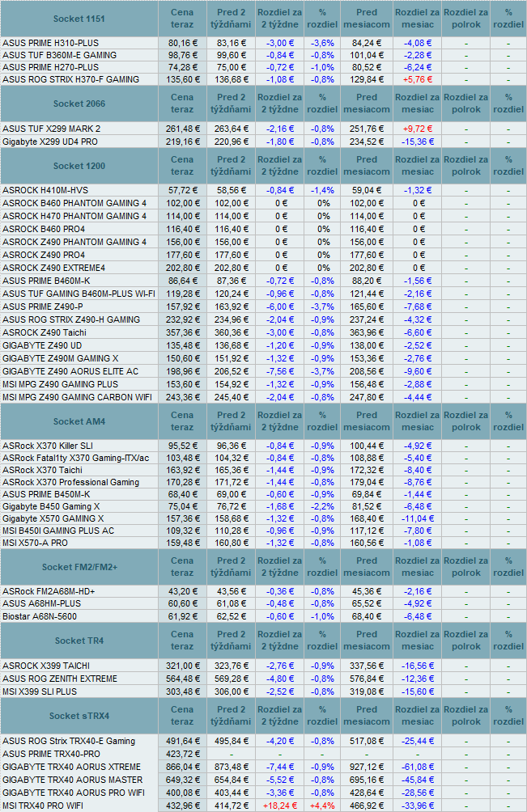Select the MSI X399 SLI PLUS name
The image size is (527, 812).
tap(40, 691)
